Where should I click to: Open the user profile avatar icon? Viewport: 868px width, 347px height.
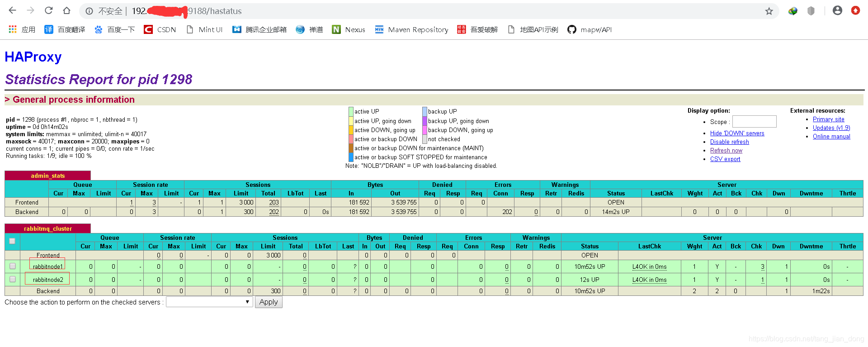[x=837, y=10]
